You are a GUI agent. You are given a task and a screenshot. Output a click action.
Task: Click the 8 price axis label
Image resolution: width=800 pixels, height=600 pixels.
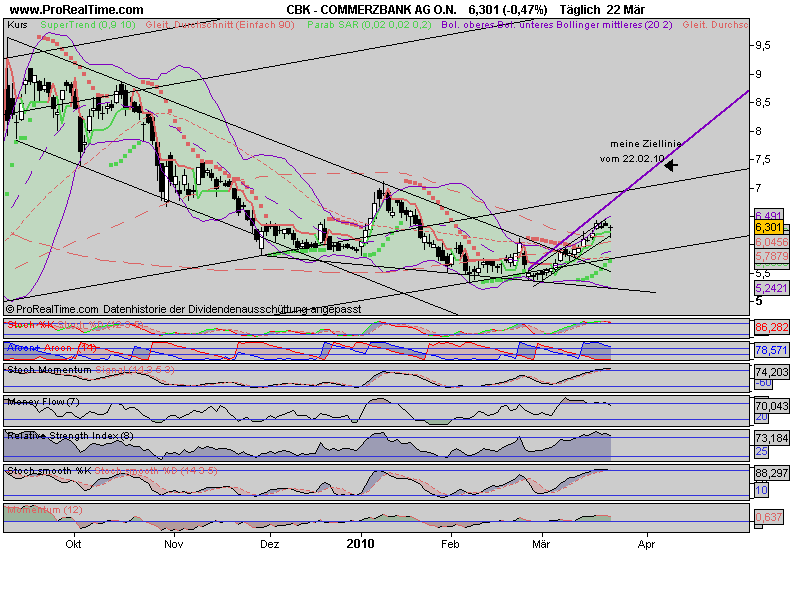point(759,131)
